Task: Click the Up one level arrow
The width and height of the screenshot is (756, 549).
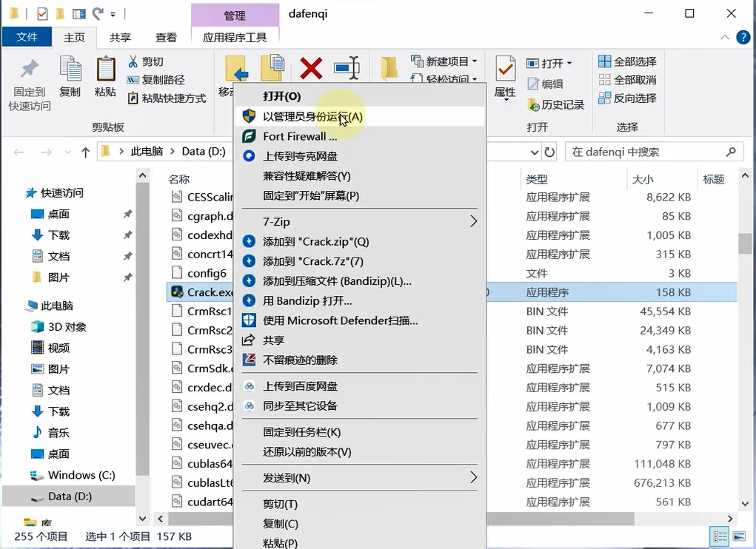Action: (85, 152)
